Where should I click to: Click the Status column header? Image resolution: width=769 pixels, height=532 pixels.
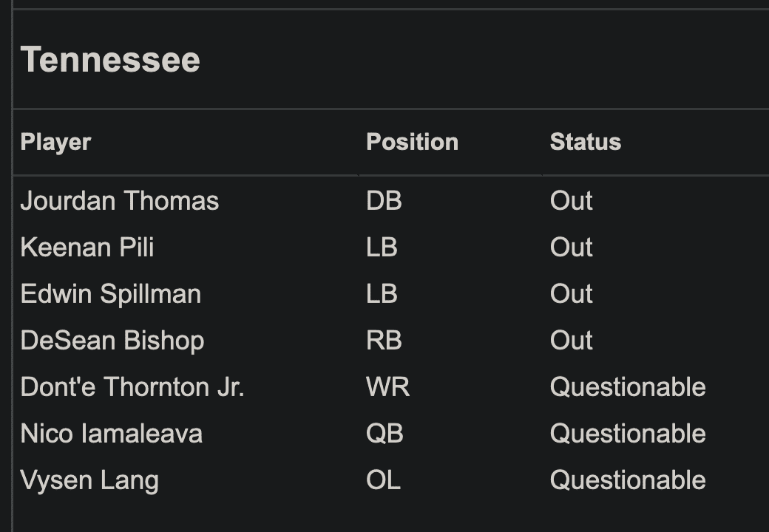(x=585, y=142)
